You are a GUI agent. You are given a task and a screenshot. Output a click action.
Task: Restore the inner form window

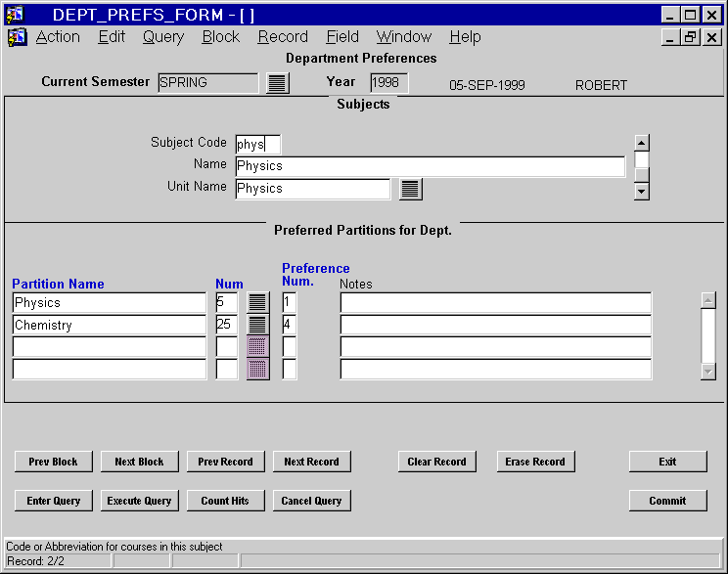690,37
